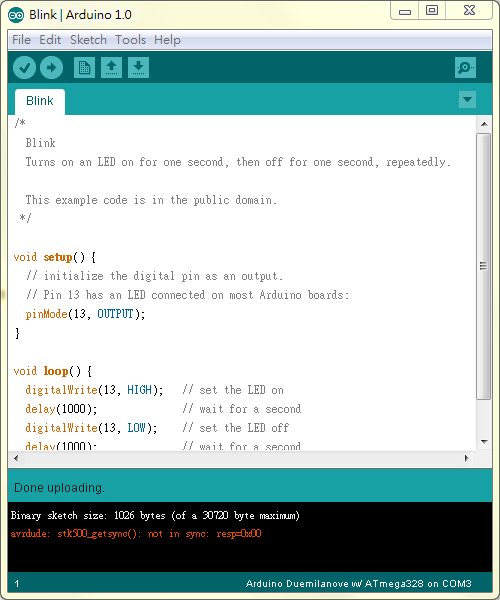Image resolution: width=500 pixels, height=600 pixels.
Task: Open the Help menu
Action: point(167,40)
